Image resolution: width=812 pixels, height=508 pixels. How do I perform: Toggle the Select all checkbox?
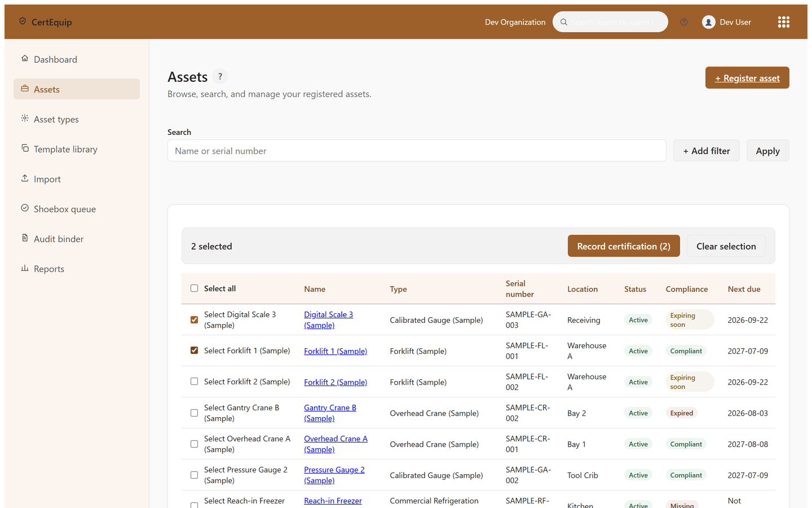tap(194, 288)
